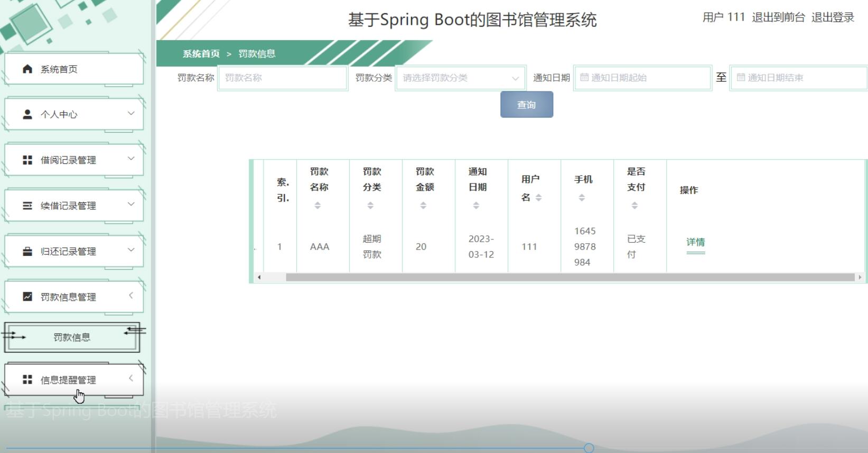Screen dimensions: 868x453
Task: Click the grid icon beside 信息提醒管理
Action: point(27,380)
